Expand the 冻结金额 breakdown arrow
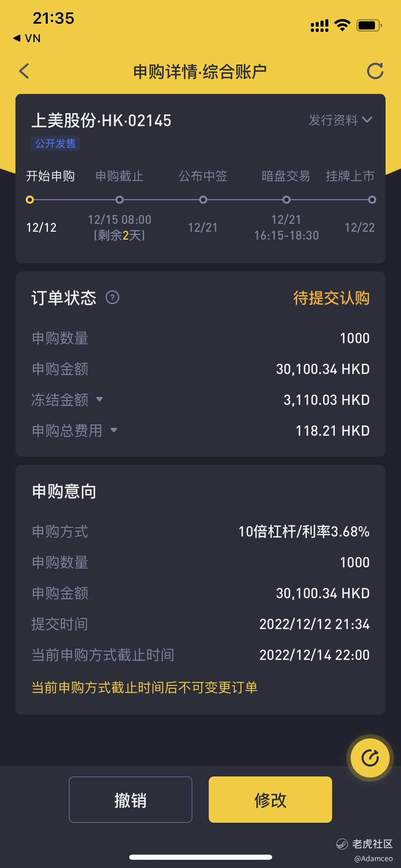This screenshot has width=401, height=868. [x=99, y=399]
